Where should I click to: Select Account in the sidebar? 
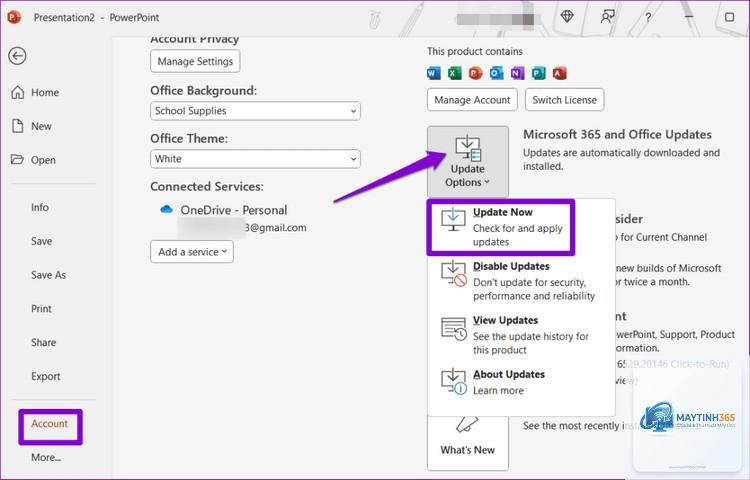(50, 424)
